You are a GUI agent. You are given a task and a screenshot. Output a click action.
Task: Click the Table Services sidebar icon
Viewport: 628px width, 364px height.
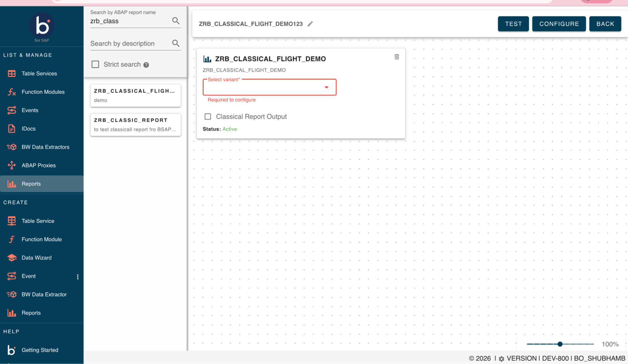pos(12,73)
